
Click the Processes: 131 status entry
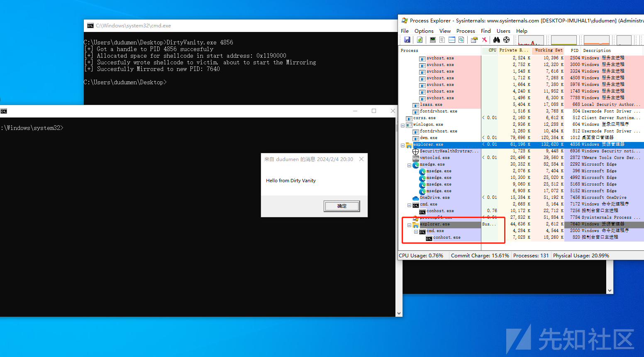click(x=531, y=256)
